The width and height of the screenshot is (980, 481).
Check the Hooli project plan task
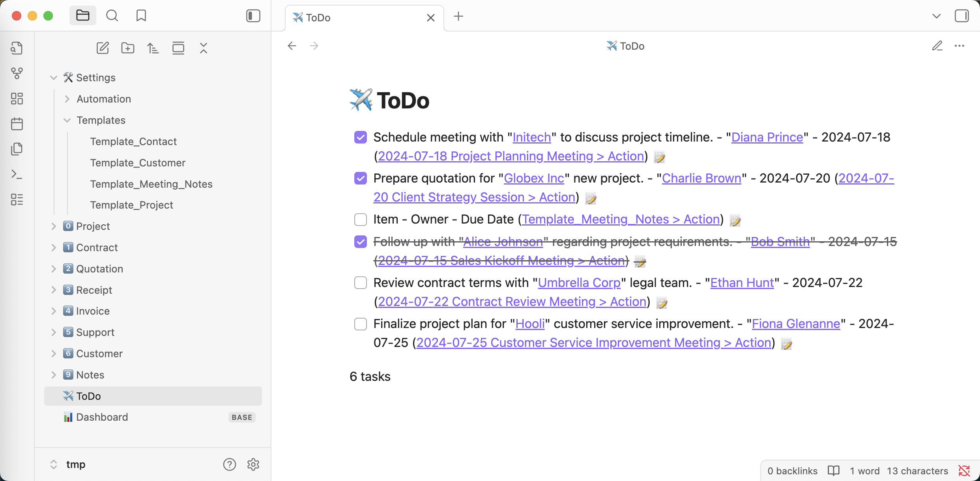tap(361, 324)
